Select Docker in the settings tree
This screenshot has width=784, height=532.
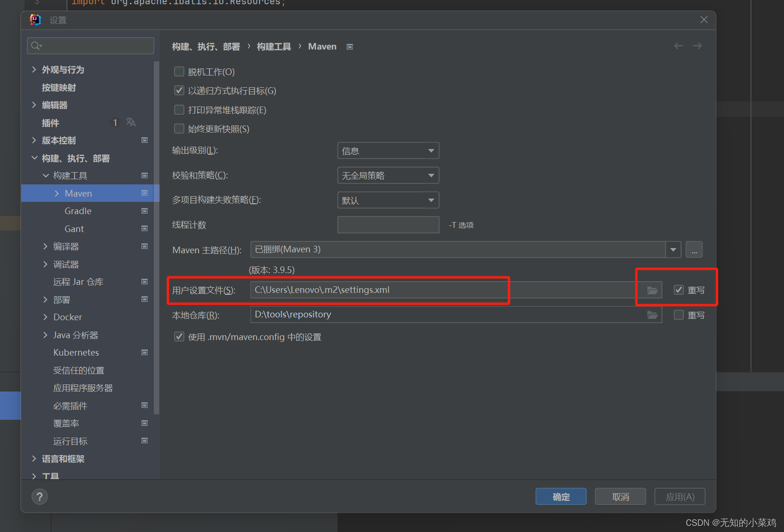coord(67,317)
